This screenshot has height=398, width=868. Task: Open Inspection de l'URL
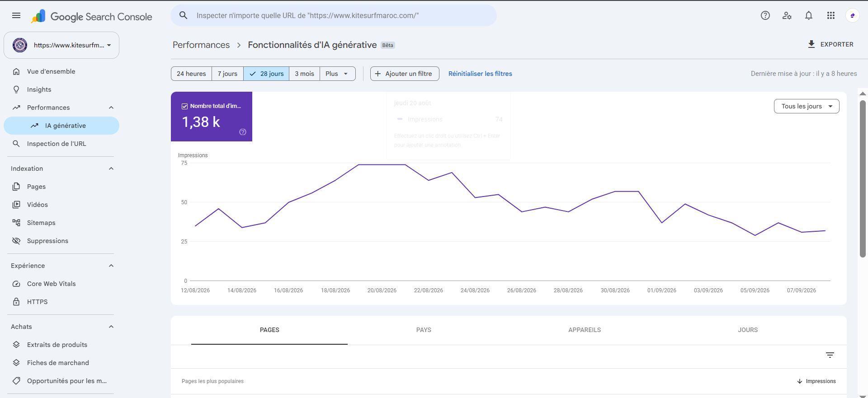pyautogui.click(x=61, y=144)
